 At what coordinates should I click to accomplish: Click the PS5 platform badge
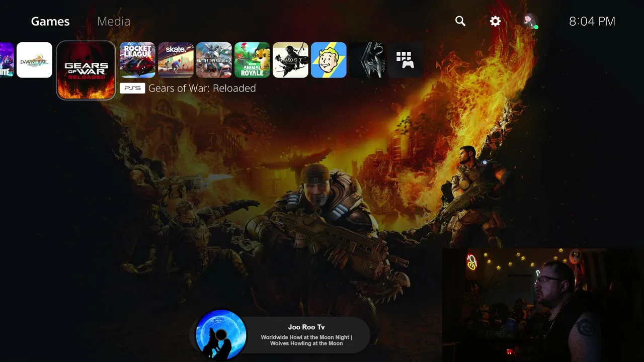132,88
